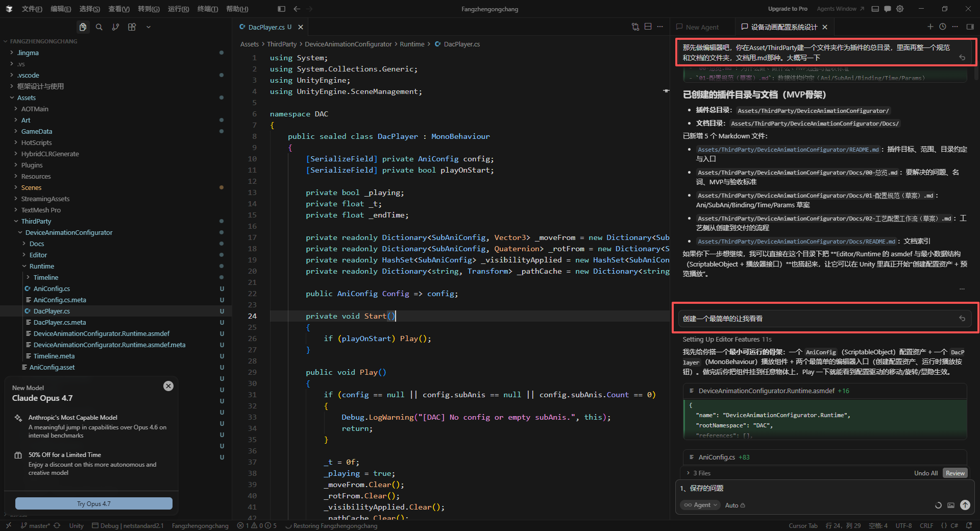The width and height of the screenshot is (980, 531).
Task: Open the 文件(F) menu
Action: [x=32, y=9]
